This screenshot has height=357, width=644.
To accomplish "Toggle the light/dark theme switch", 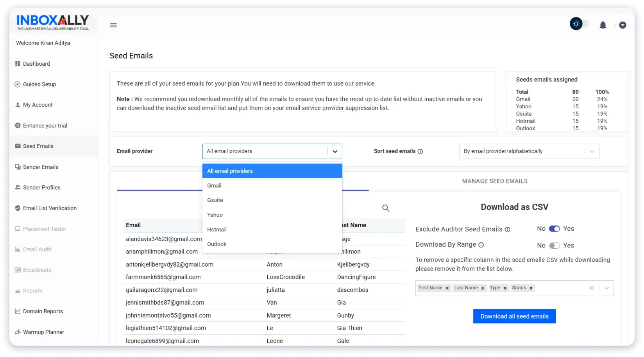I will click(579, 24).
